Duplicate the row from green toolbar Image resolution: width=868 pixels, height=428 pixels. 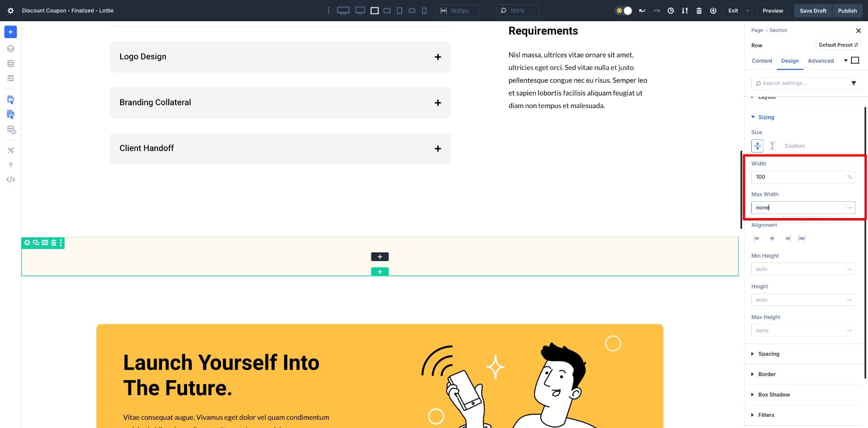coord(36,243)
